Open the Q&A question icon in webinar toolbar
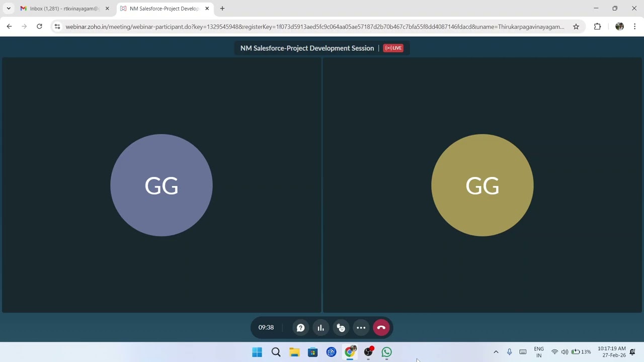Screen dimensions: 644x362 (300, 328)
